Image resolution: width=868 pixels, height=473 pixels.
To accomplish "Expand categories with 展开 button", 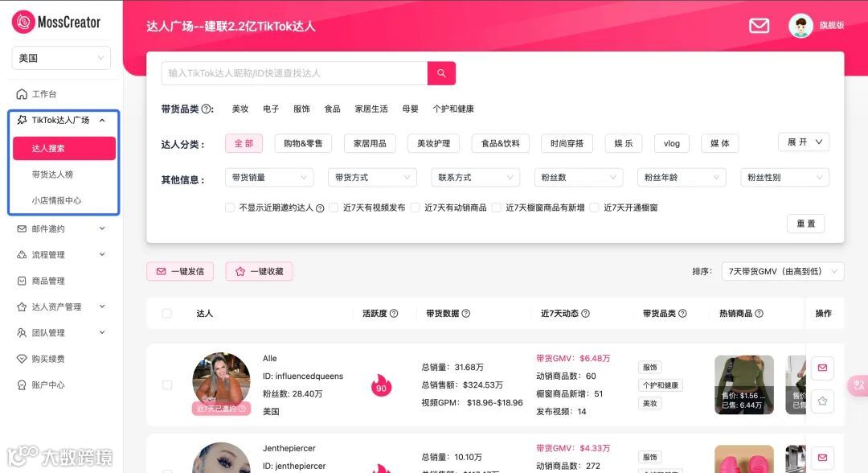I will click(803, 142).
